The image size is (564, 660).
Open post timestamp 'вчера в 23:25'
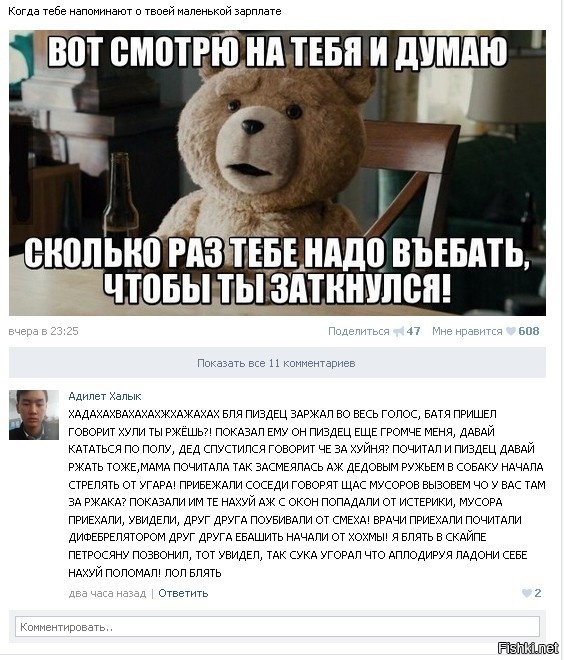pyautogui.click(x=43, y=331)
